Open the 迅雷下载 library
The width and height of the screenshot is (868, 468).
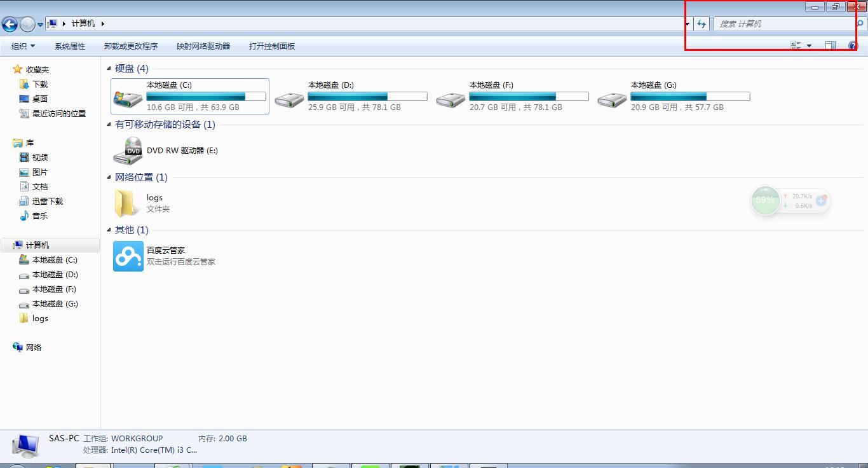tap(48, 201)
